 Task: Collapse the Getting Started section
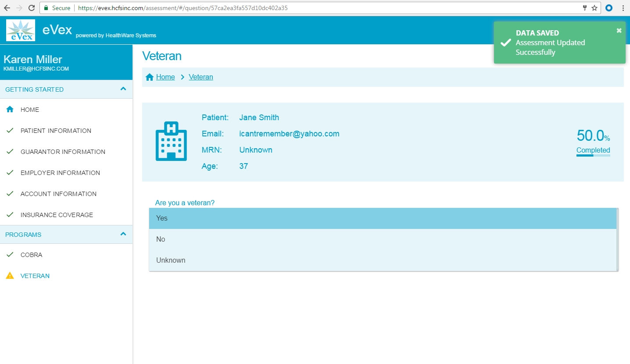coord(123,89)
